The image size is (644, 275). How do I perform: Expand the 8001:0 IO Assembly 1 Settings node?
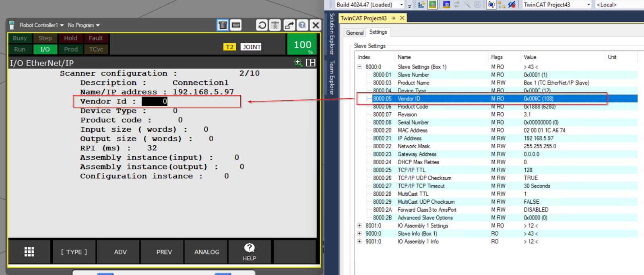click(x=359, y=225)
